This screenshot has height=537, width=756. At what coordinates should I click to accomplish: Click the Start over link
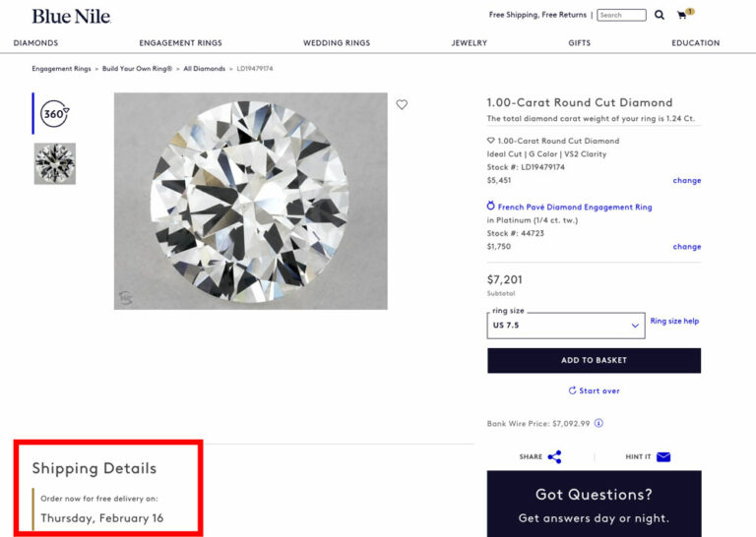(x=594, y=390)
